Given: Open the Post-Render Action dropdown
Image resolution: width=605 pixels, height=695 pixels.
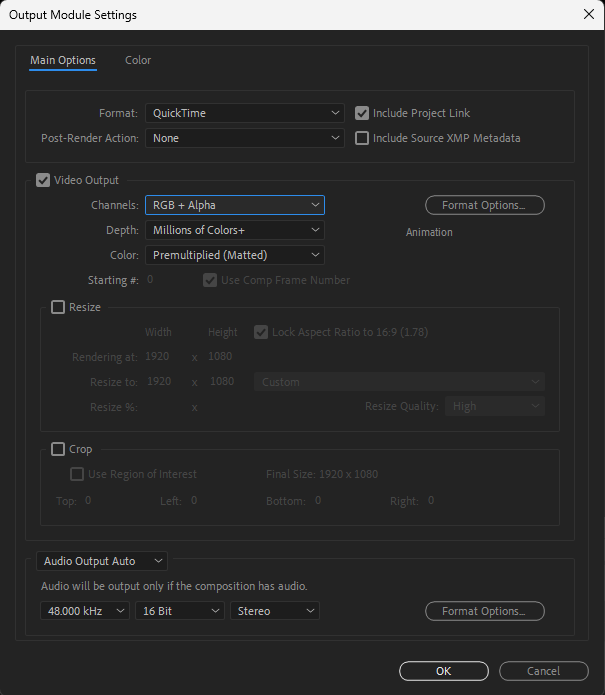Looking at the screenshot, I should [244, 138].
